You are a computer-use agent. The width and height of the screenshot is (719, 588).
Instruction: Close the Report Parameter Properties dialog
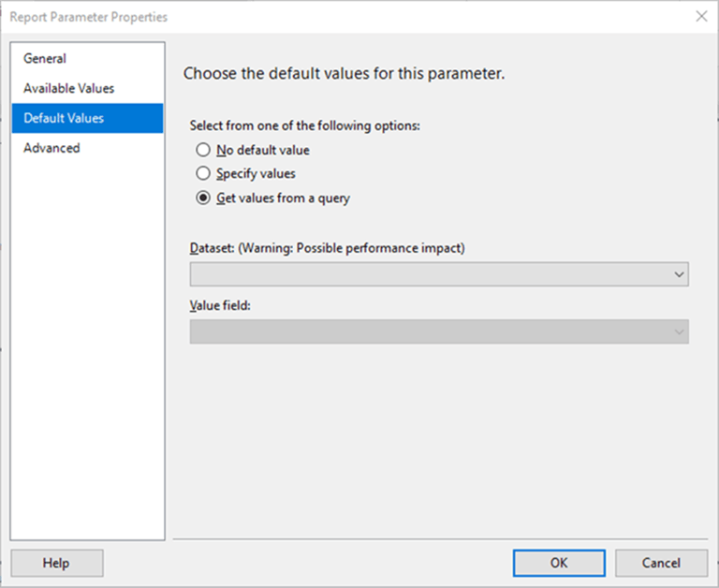(x=701, y=16)
